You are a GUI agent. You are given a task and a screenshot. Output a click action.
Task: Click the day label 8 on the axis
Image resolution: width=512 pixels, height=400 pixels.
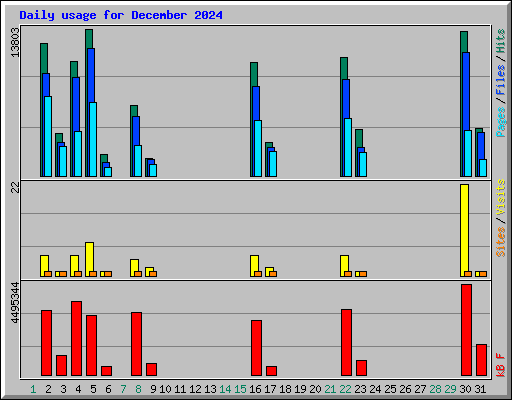pos(138,389)
